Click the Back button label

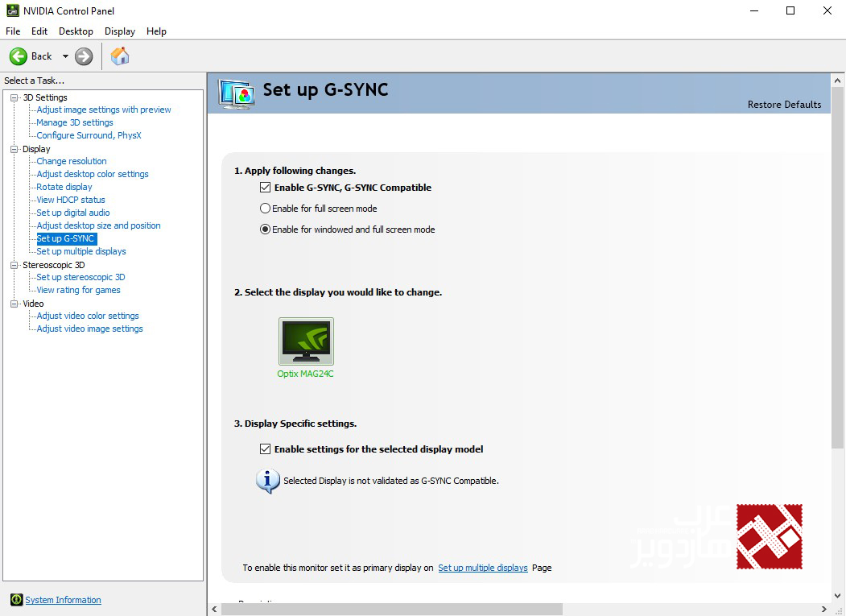coord(42,56)
